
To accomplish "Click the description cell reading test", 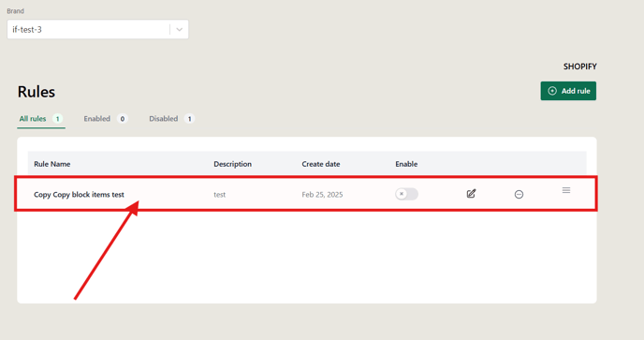I will [x=219, y=195].
